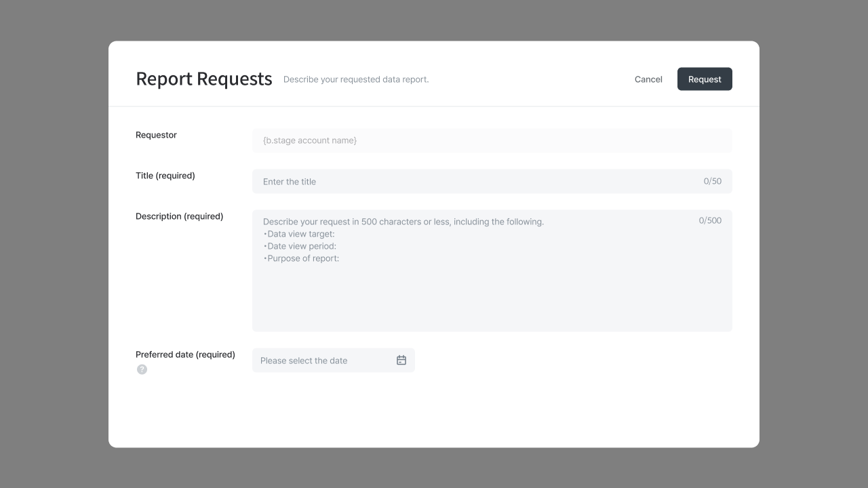Open the 'Please select the date' picker

tap(334, 360)
